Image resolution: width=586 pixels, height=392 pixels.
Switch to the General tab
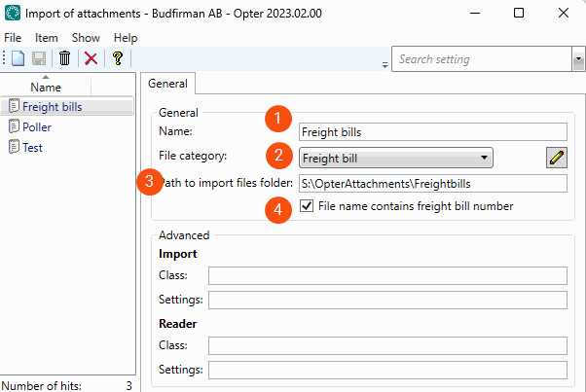pyautogui.click(x=168, y=84)
